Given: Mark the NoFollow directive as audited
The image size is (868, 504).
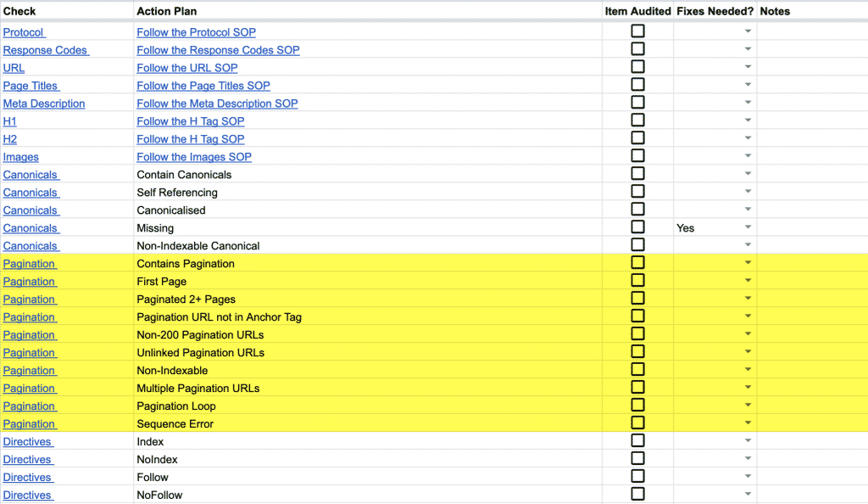Looking at the screenshot, I should 637,495.
